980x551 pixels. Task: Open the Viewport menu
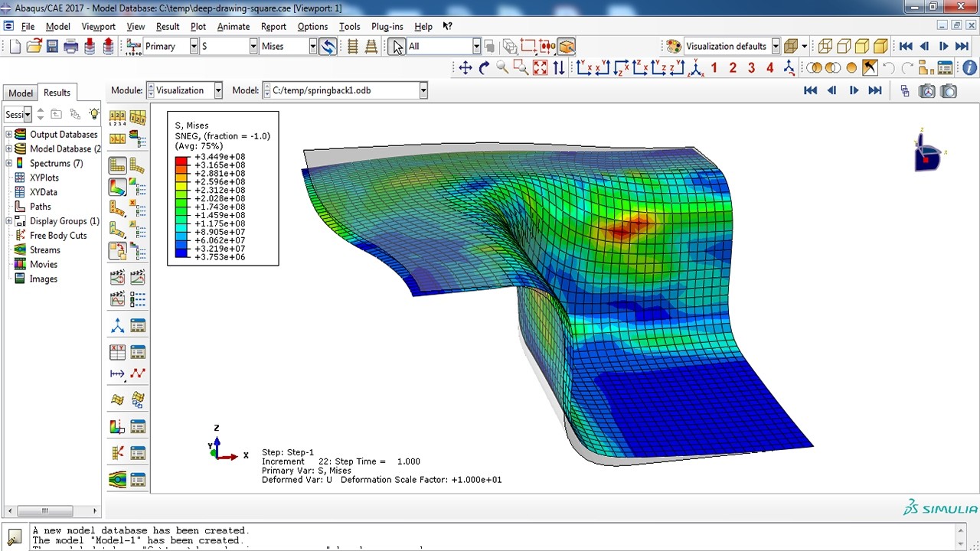pos(98,26)
